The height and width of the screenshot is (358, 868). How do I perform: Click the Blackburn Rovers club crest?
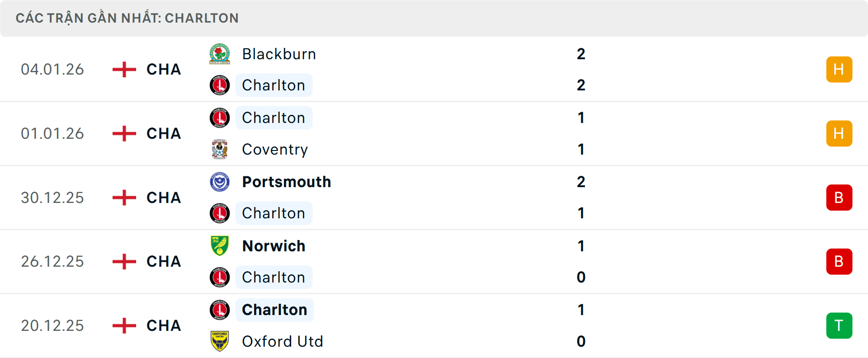[x=220, y=54]
